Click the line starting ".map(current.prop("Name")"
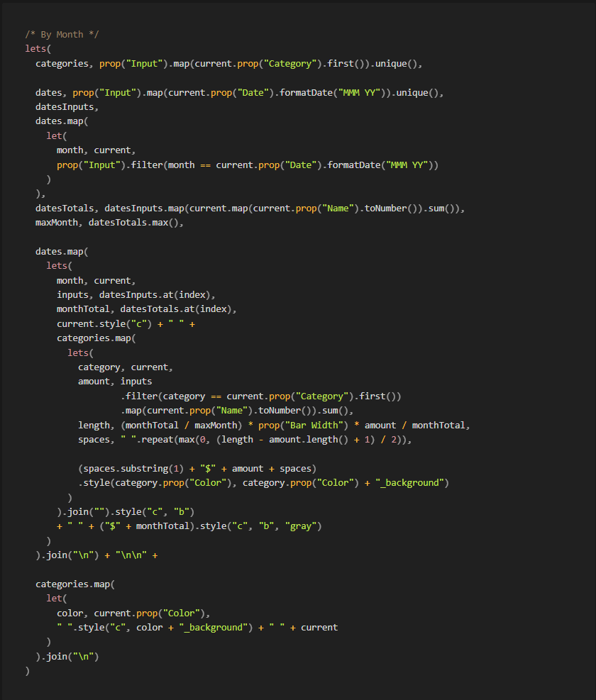This screenshot has height=700, width=596. [x=237, y=410]
